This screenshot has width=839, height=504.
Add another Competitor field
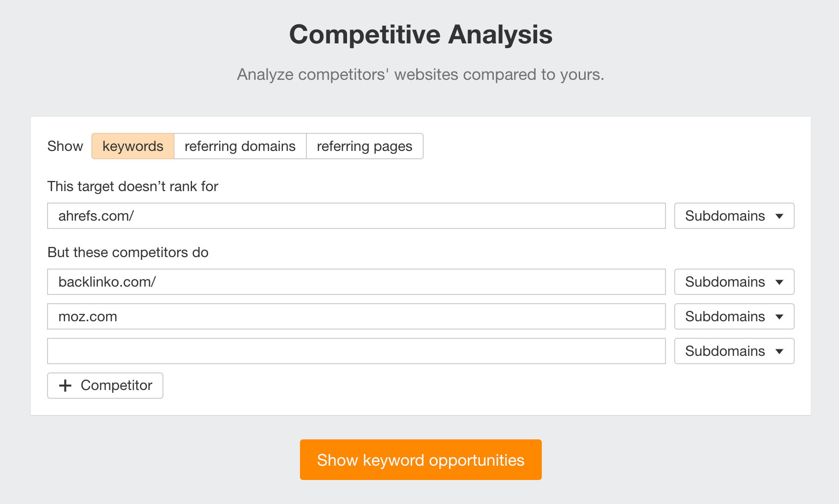point(105,385)
